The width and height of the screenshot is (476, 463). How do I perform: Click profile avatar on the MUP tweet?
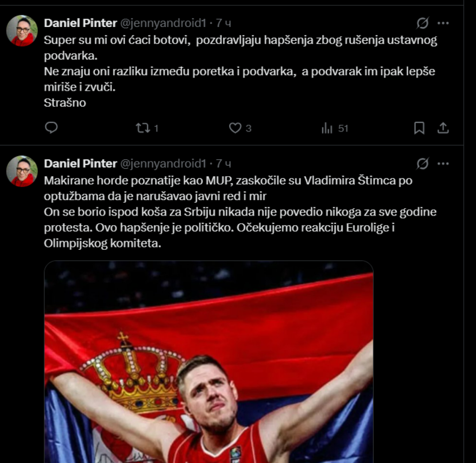coord(22,171)
